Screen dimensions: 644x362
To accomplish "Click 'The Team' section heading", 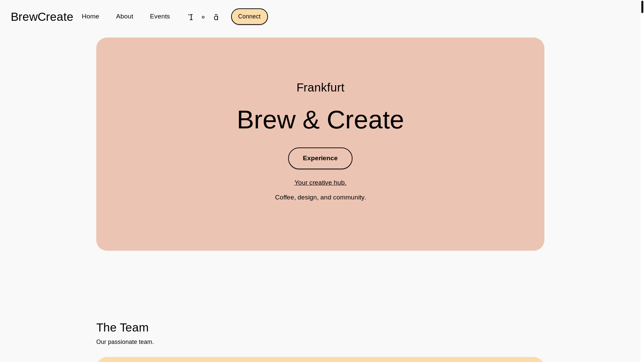I will (122, 327).
